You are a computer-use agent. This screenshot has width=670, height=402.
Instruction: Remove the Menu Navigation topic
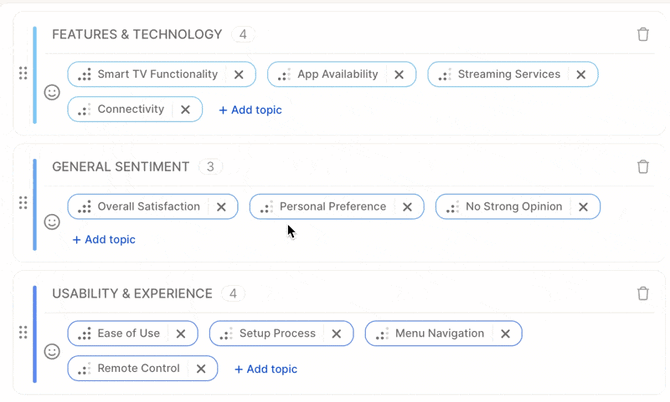(505, 334)
